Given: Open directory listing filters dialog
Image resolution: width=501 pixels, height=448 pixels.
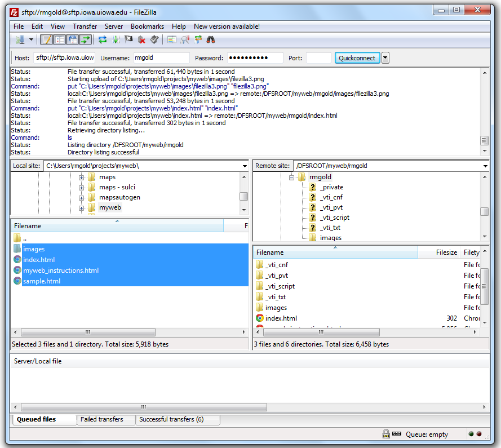Looking at the screenshot, I should [x=172, y=39].
